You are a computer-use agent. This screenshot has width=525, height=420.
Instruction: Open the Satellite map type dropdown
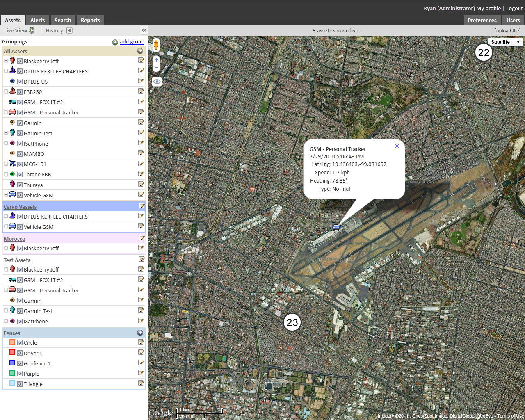pyautogui.click(x=505, y=42)
